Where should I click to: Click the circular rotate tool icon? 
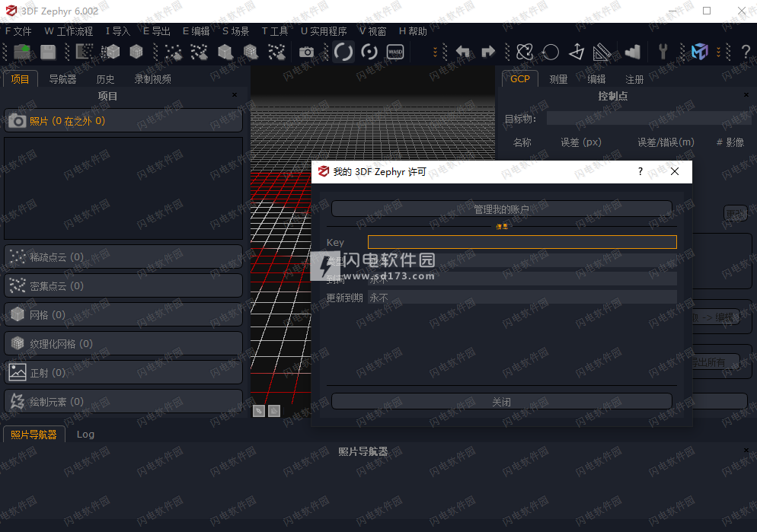coord(551,52)
